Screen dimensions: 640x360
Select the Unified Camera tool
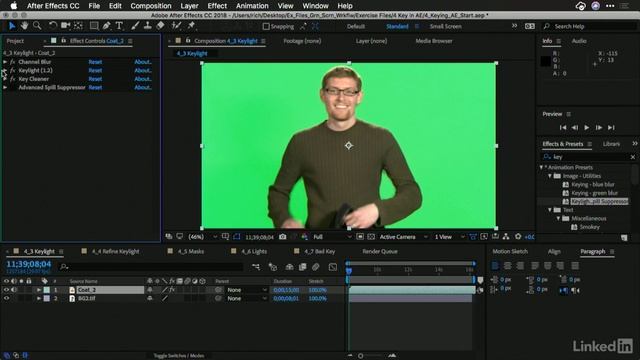pyautogui.click(x=65, y=26)
